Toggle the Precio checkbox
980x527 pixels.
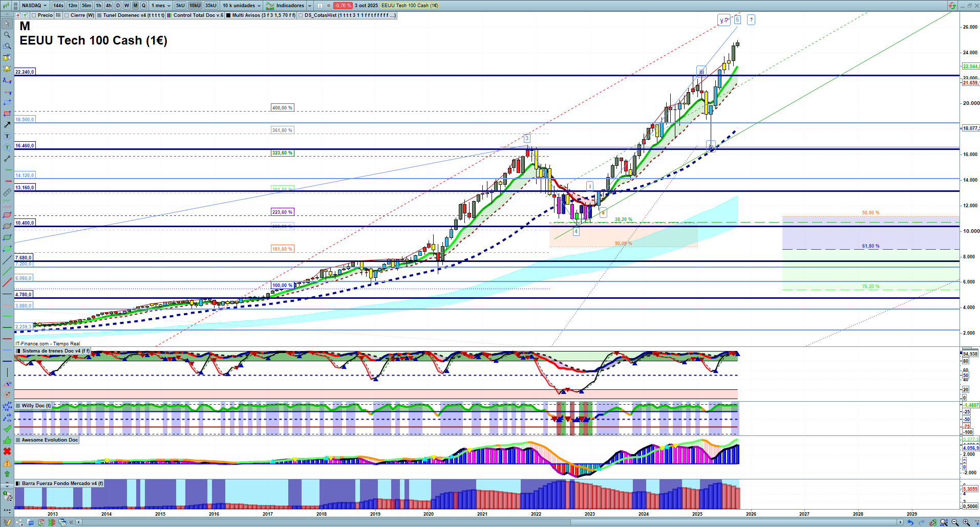point(34,15)
